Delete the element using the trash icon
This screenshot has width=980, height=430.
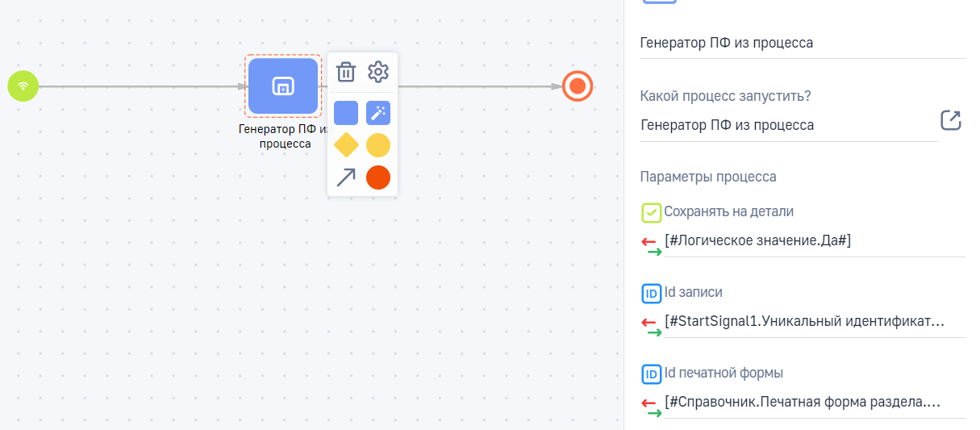point(345,72)
